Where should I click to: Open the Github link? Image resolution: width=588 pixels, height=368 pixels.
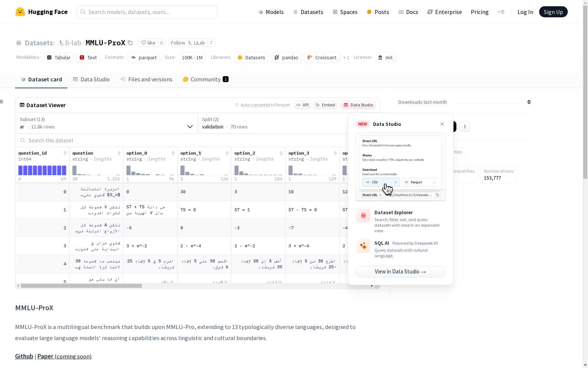[x=24, y=356]
